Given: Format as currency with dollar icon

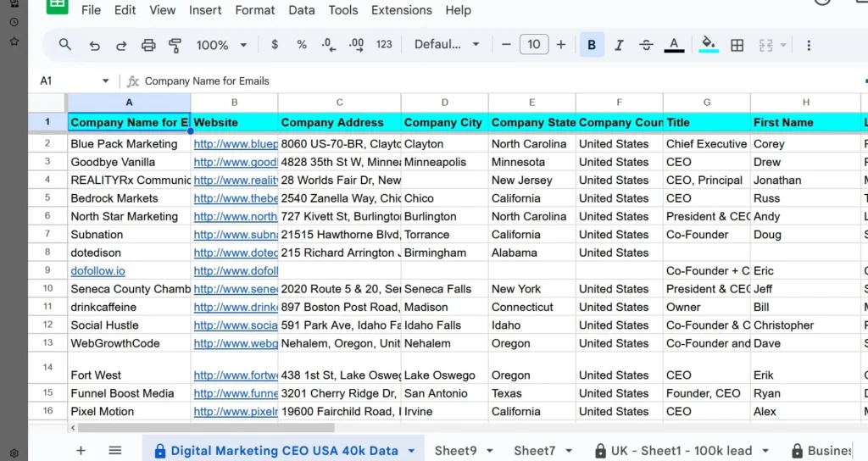Looking at the screenshot, I should [x=275, y=45].
